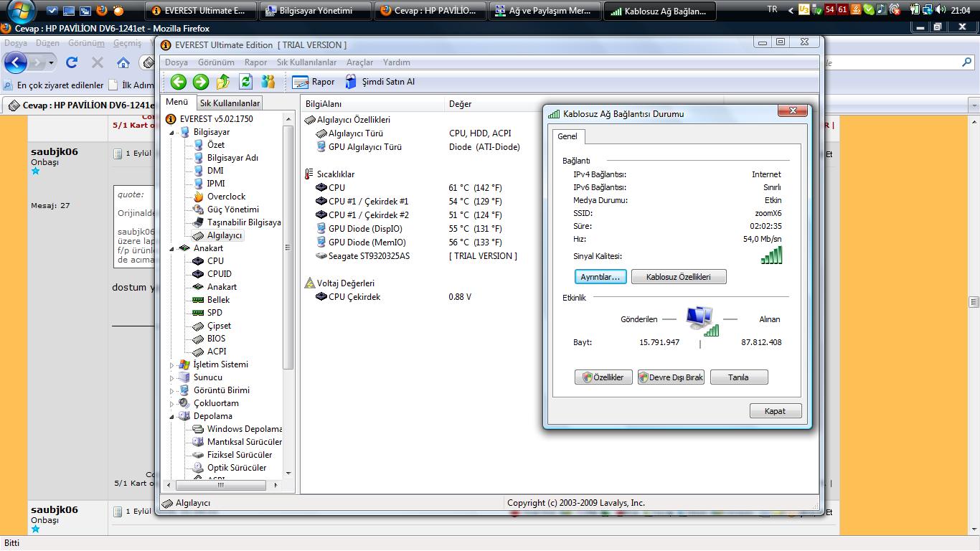Switch to Sık Kullanılanlar tab
980x551 pixels.
tap(230, 103)
